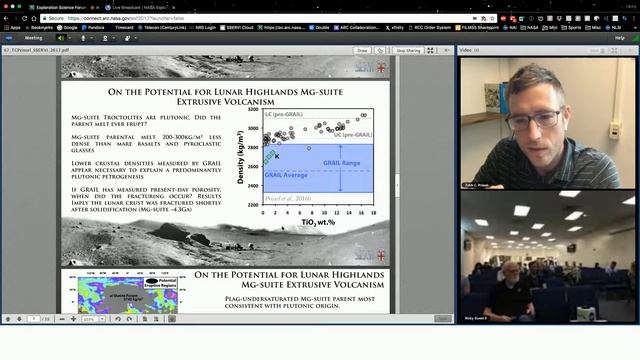Open the Help menu

tap(620, 38)
